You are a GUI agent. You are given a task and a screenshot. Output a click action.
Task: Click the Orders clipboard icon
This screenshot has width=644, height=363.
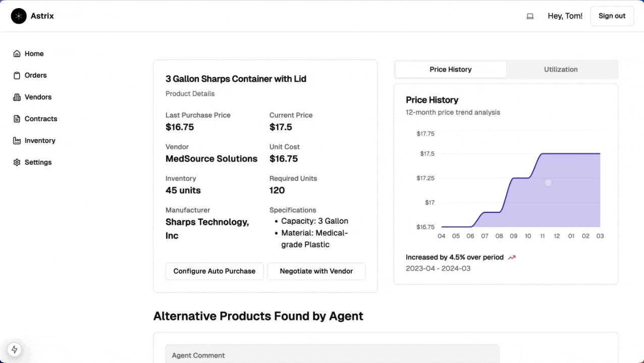tap(17, 76)
